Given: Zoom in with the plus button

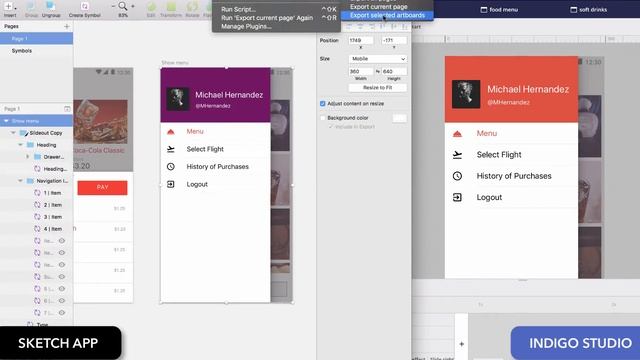Looking at the screenshot, I should (x=133, y=6).
